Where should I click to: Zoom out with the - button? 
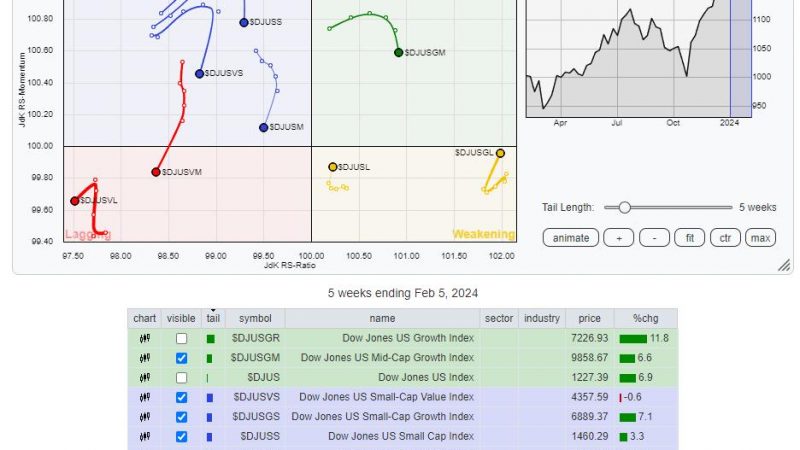click(x=654, y=238)
